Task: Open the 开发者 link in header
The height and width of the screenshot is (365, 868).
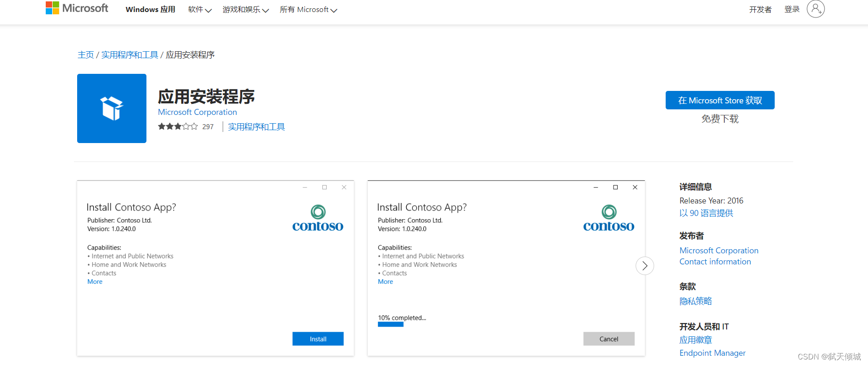Action: [x=760, y=10]
